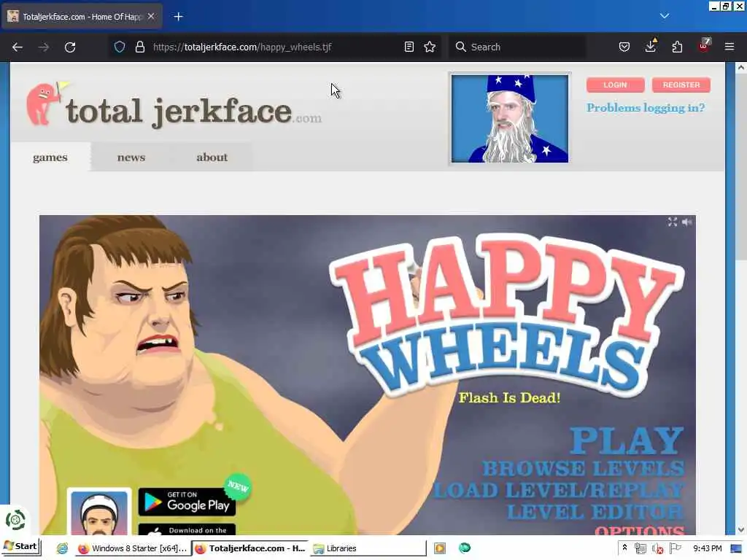Click LOAD LEVEL/REPLAY in game menu
Screen dimensions: 747x560
(x=559, y=491)
